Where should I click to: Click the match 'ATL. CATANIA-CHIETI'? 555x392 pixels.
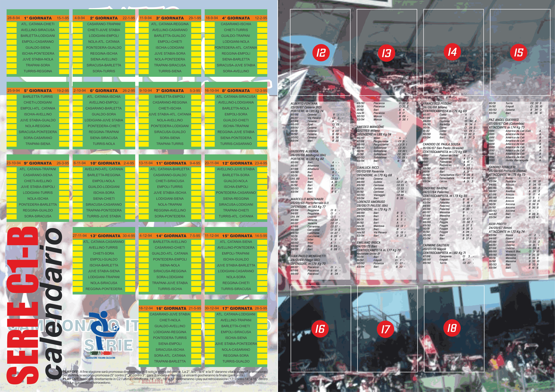(x=38, y=24)
